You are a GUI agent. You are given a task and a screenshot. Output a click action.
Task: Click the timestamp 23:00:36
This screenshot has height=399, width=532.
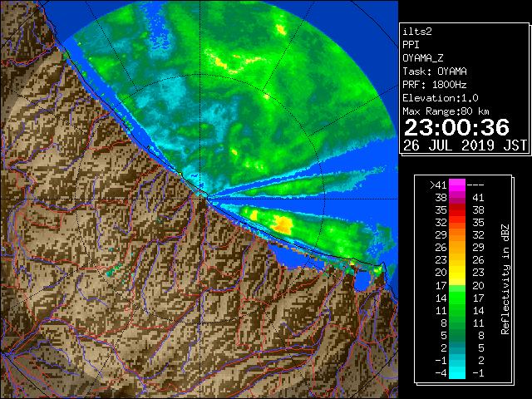click(x=456, y=127)
